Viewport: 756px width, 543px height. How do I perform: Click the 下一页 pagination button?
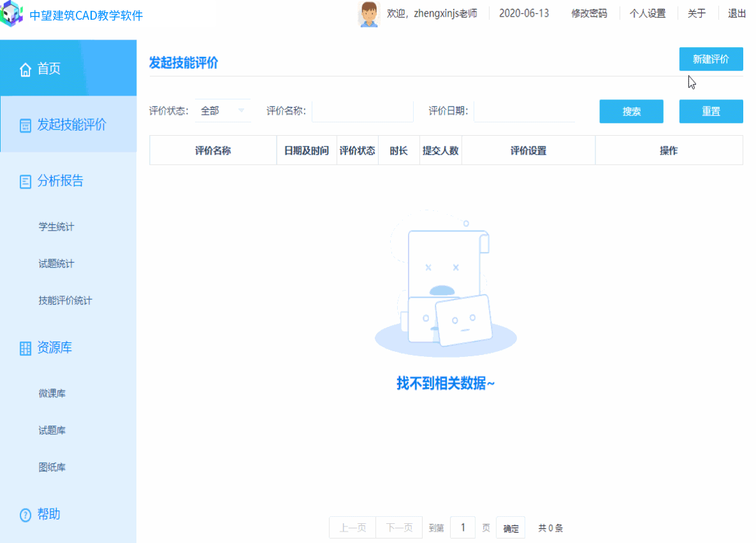tap(399, 528)
